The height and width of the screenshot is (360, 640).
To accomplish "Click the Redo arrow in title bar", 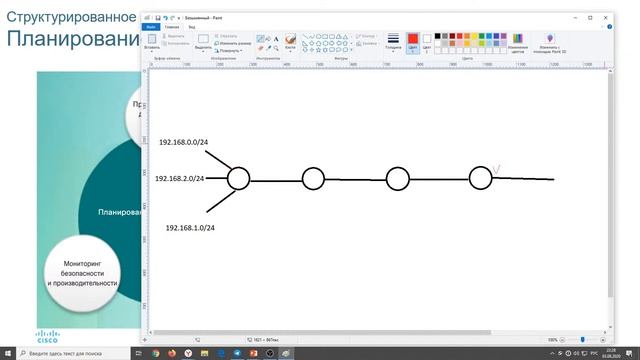I will pyautogui.click(x=172, y=18).
